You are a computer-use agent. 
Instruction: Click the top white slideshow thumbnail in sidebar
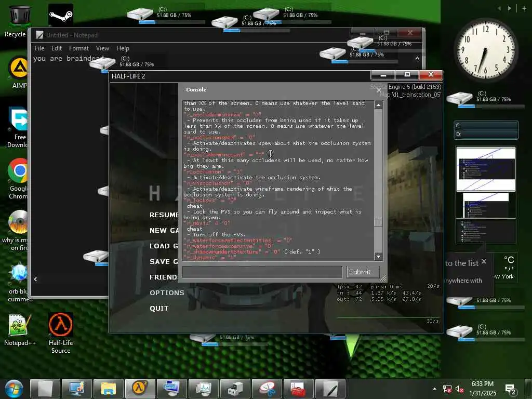click(x=486, y=169)
